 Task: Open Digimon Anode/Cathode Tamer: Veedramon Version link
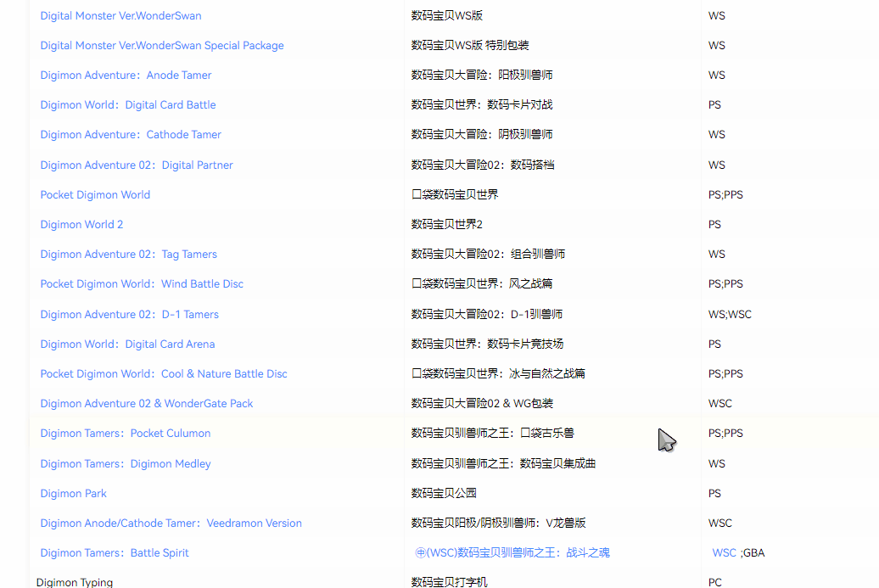pos(171,523)
